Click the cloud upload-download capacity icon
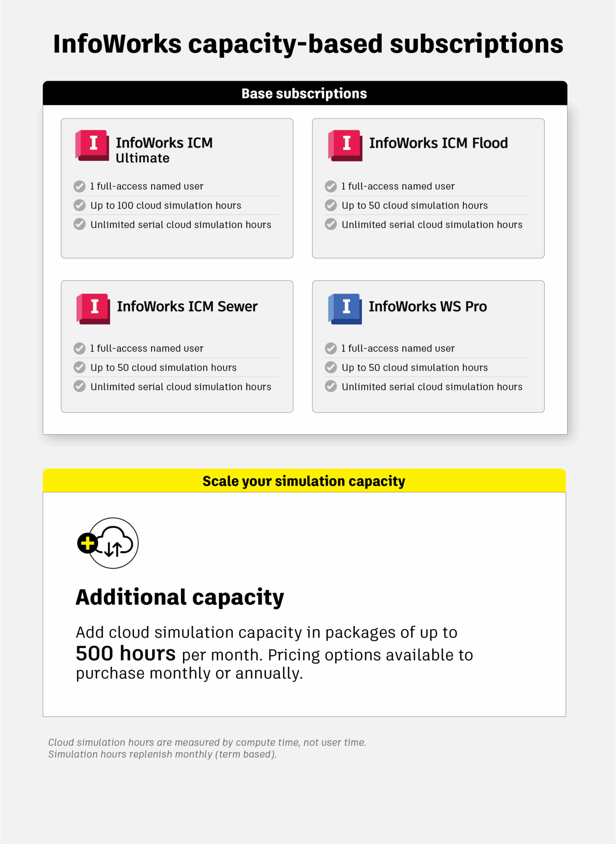The width and height of the screenshot is (616, 844). point(114,543)
